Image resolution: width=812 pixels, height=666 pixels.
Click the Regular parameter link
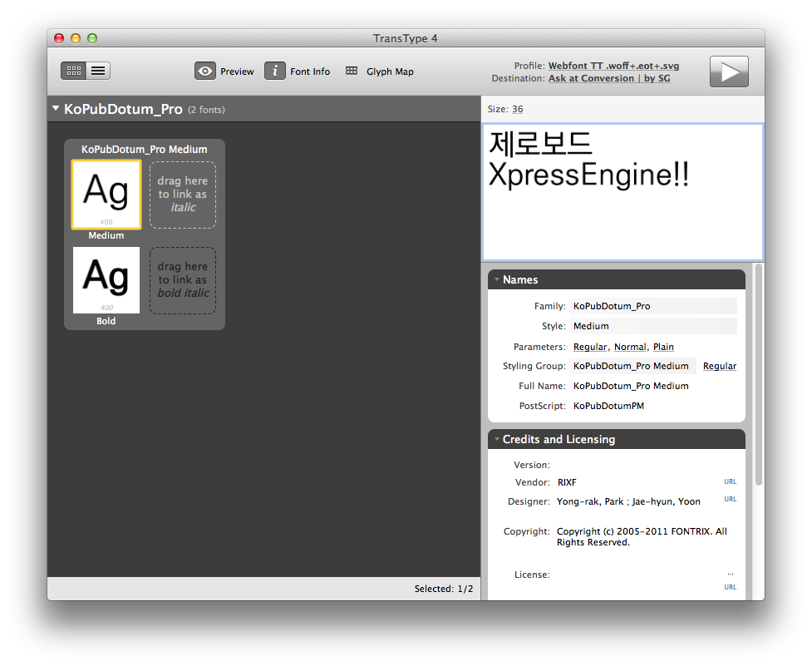(x=590, y=347)
